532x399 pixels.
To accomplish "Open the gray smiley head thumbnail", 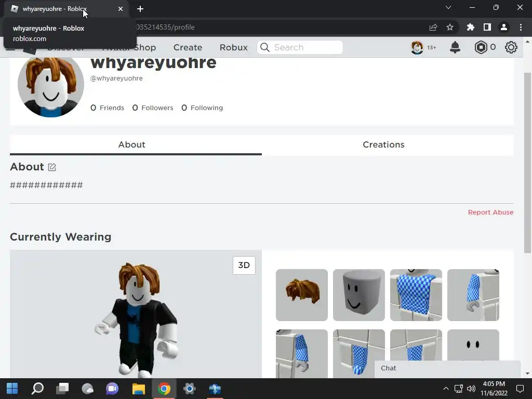I will [x=359, y=295].
